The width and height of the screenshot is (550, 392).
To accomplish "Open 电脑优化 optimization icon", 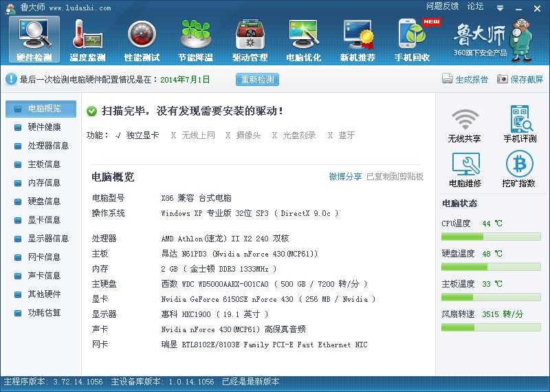I will coord(304,39).
